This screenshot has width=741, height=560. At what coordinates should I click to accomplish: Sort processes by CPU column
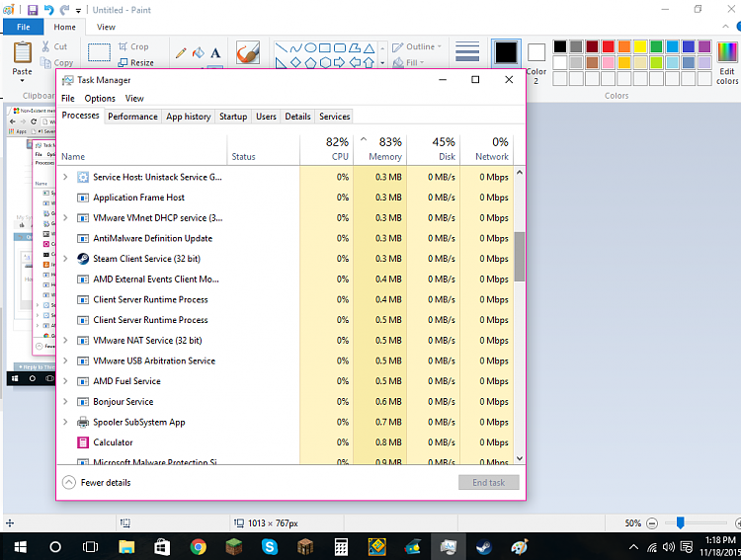click(327, 149)
